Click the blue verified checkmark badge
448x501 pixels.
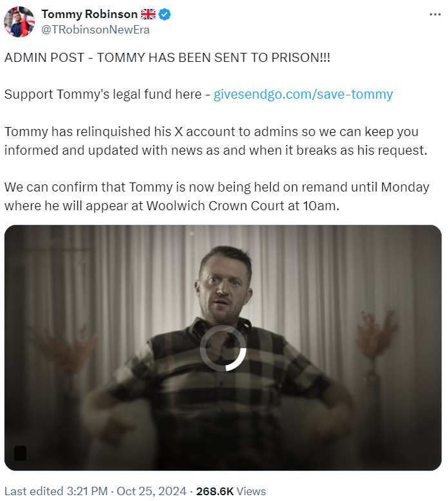164,14
